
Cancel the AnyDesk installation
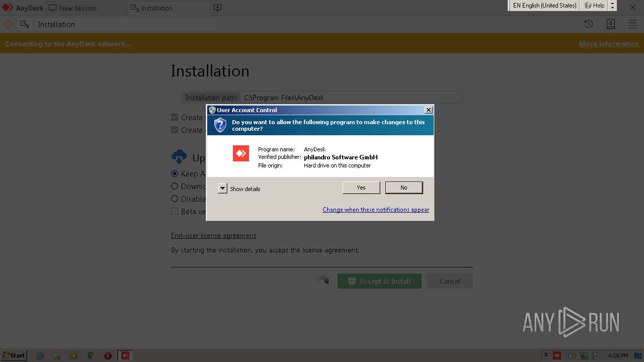pos(450,281)
